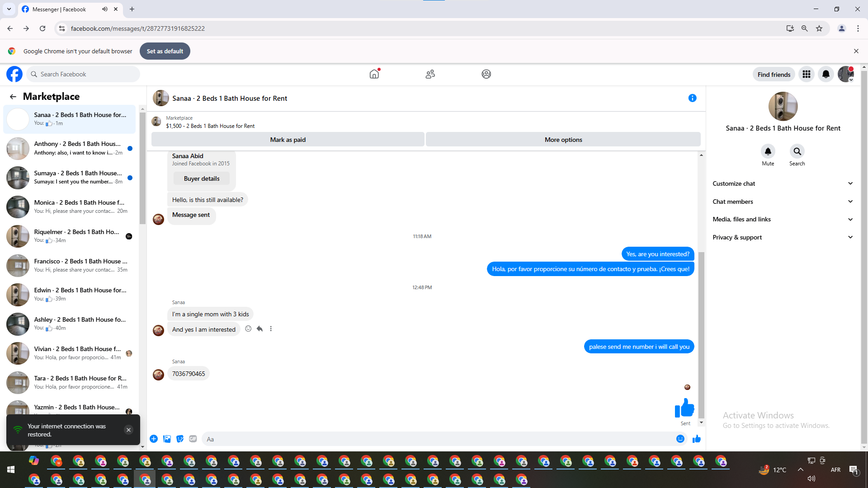Expand the Chat members section

[x=783, y=202]
